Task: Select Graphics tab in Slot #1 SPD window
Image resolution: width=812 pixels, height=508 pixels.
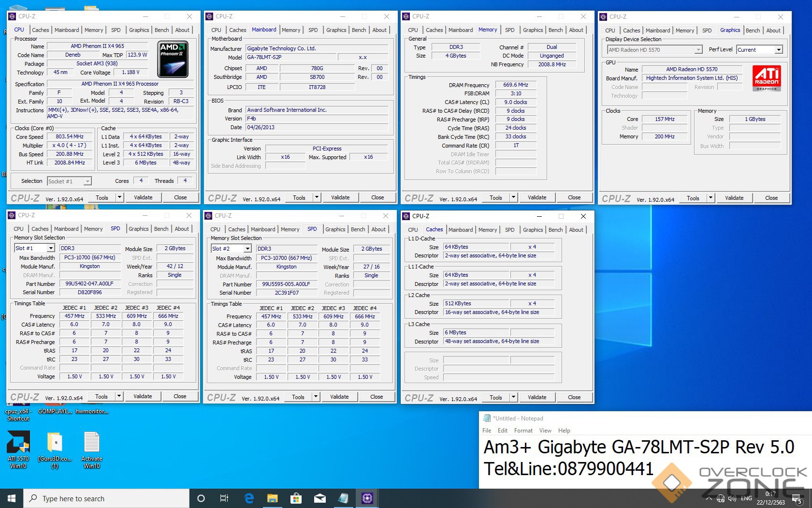Action: tap(139, 229)
